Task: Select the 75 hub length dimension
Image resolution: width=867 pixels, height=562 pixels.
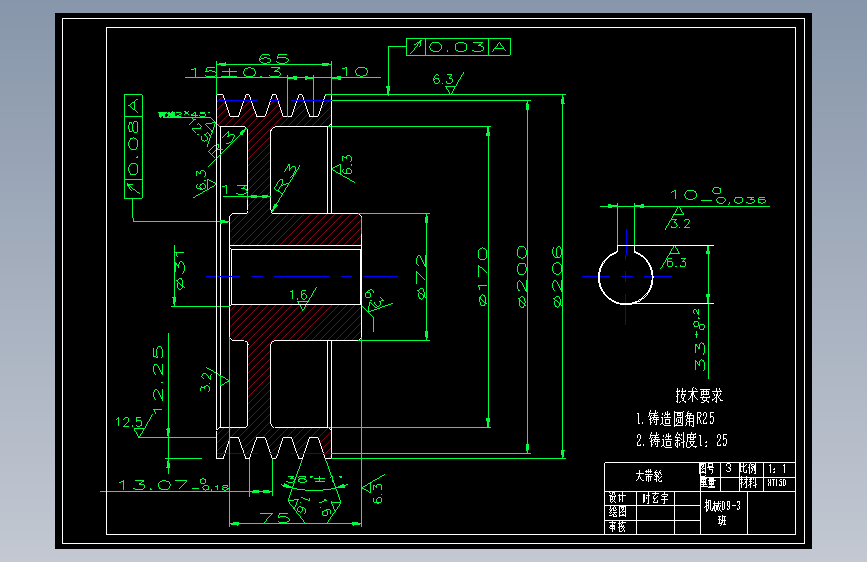Action: 275,517
